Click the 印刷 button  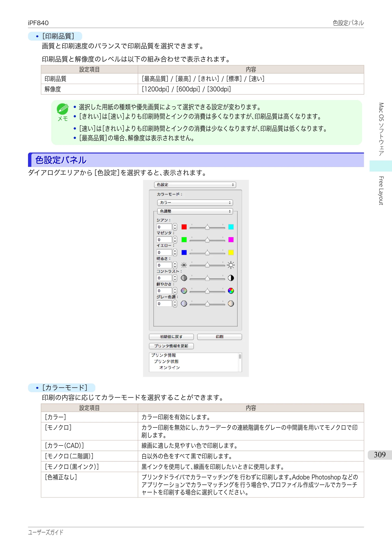(x=219, y=337)
